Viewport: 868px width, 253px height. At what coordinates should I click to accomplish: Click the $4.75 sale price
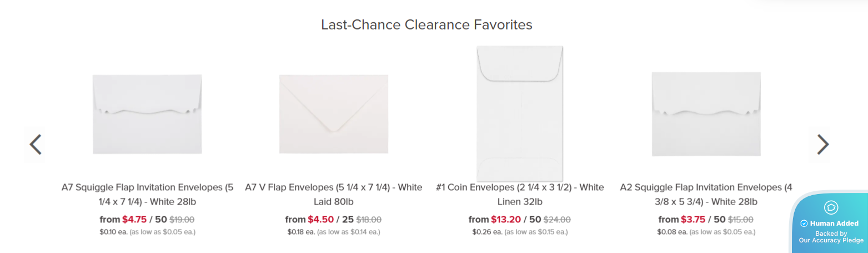coord(134,220)
